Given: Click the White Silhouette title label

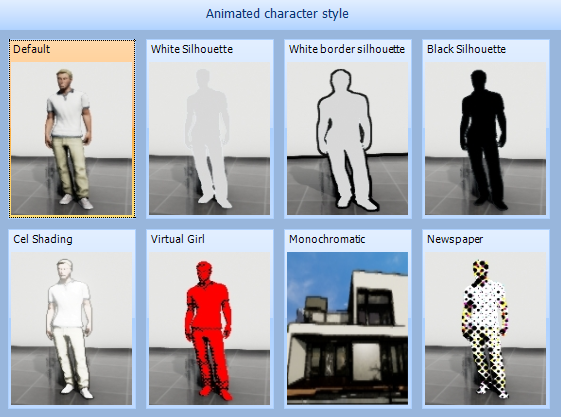Looking at the screenshot, I should pyautogui.click(x=192, y=49).
